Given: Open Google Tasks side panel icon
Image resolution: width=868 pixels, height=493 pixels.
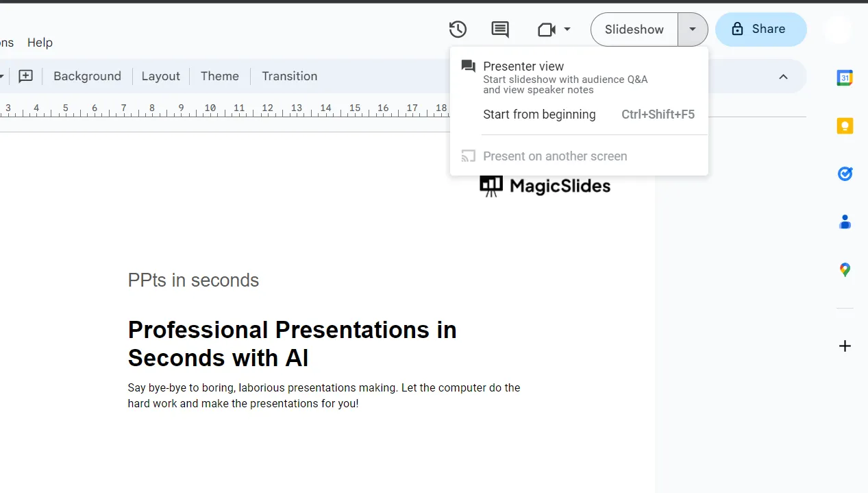Looking at the screenshot, I should coord(845,174).
